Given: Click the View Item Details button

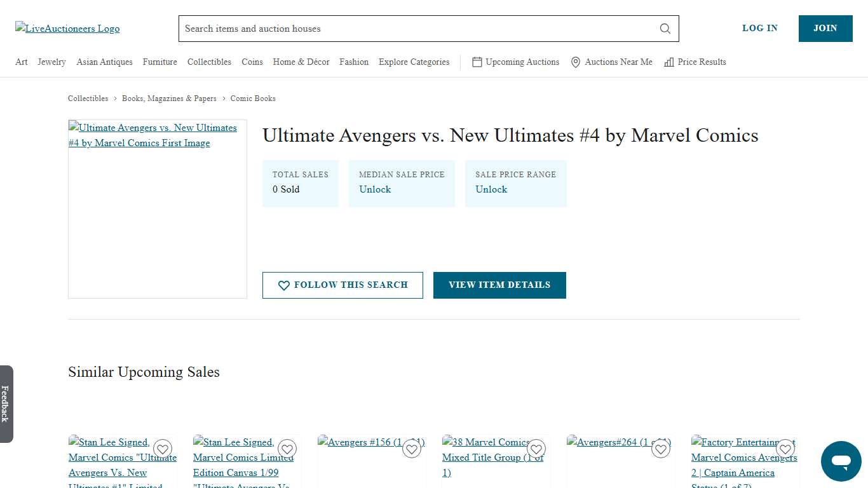Looking at the screenshot, I should [499, 285].
